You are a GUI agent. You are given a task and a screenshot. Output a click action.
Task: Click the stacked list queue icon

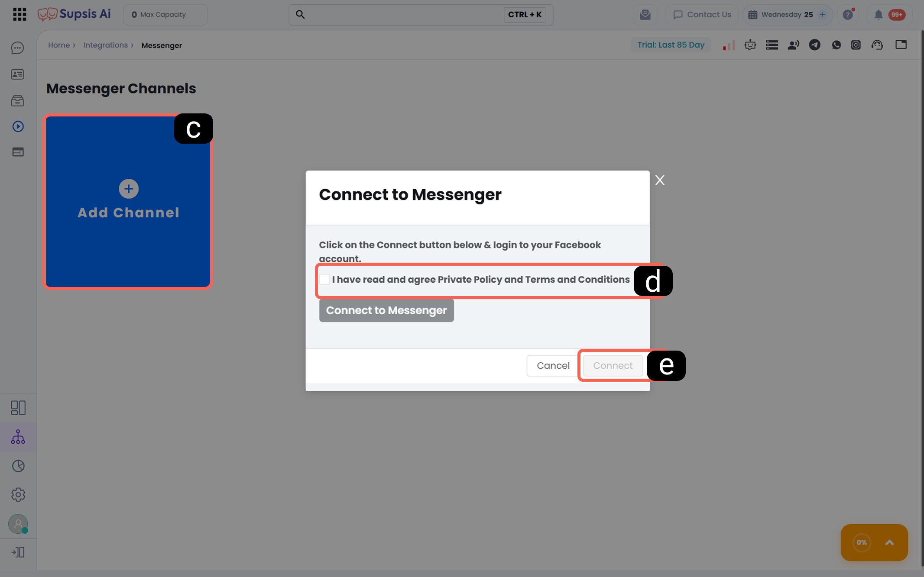[772, 45]
